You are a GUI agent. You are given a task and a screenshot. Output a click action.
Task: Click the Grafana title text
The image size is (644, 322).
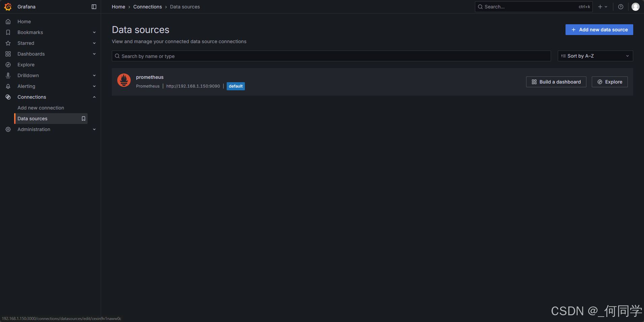point(26,7)
